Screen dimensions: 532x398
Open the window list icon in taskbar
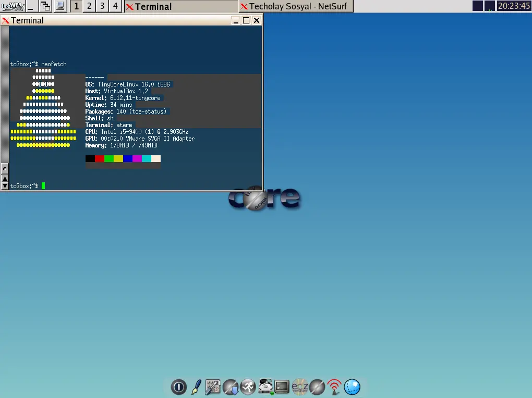(x=45, y=6)
